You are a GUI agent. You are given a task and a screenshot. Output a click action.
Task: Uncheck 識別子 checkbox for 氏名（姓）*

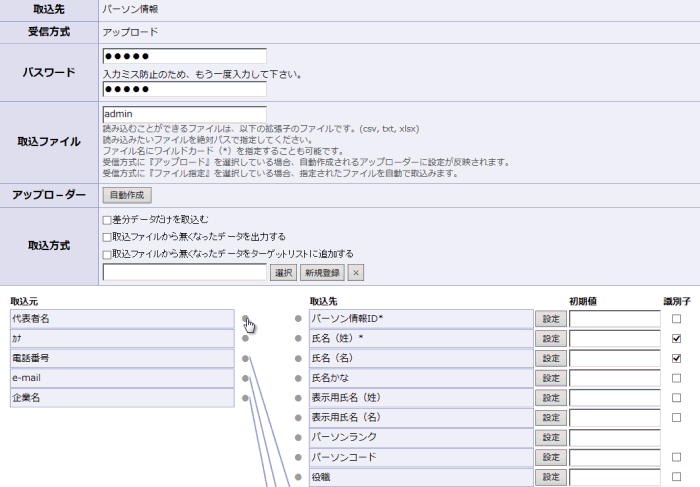tap(676, 338)
